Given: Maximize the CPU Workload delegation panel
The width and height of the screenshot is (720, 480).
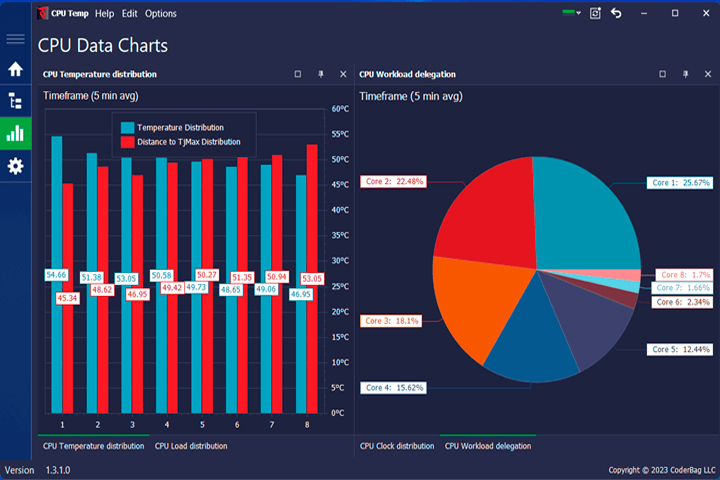Looking at the screenshot, I should pos(662,74).
